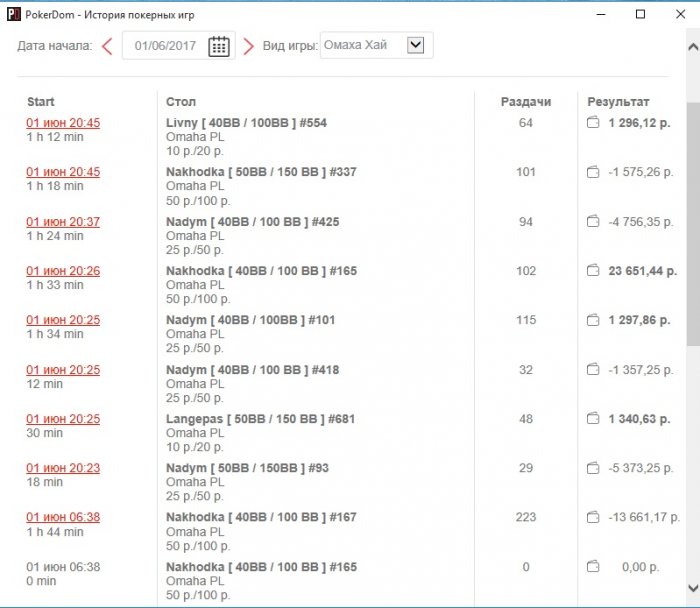
Task: Open hand history icon for Nakhodka #337
Action: click(592, 172)
